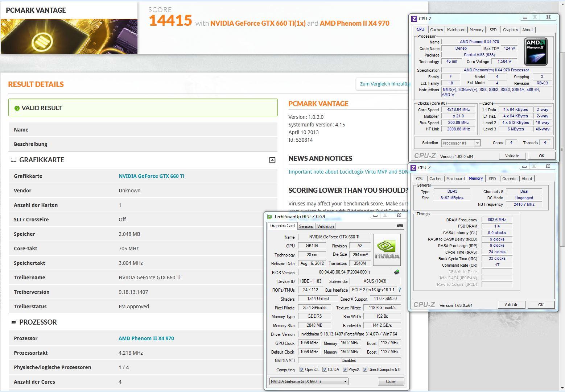Open LucidLogix Virtu MVP notice link
This screenshot has width=565, height=392.
coord(348,172)
